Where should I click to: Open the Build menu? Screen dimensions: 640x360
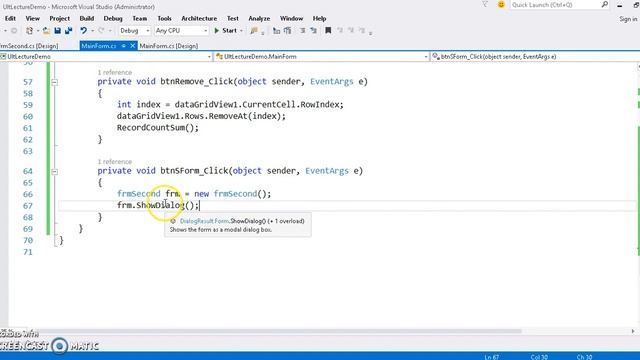click(x=87, y=18)
